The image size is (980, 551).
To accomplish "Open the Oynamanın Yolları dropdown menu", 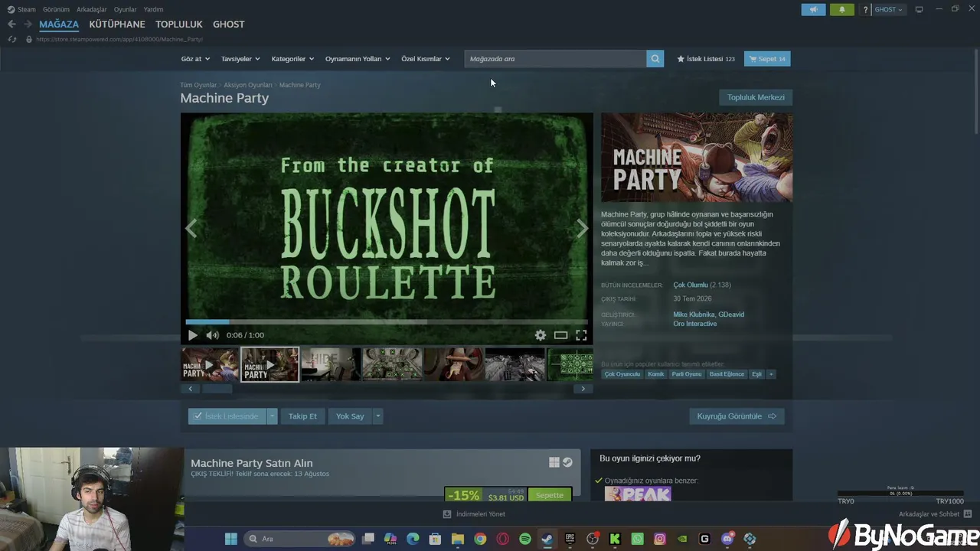I will click(x=358, y=59).
